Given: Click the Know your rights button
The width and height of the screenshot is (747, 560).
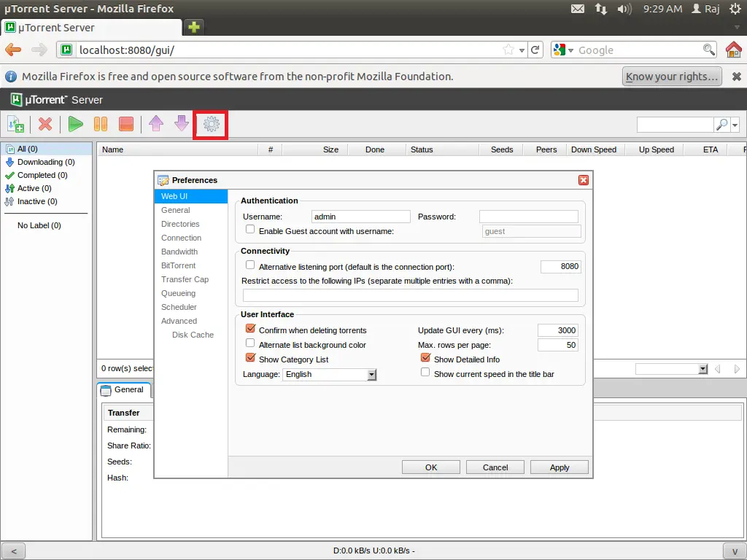Looking at the screenshot, I should (x=672, y=76).
